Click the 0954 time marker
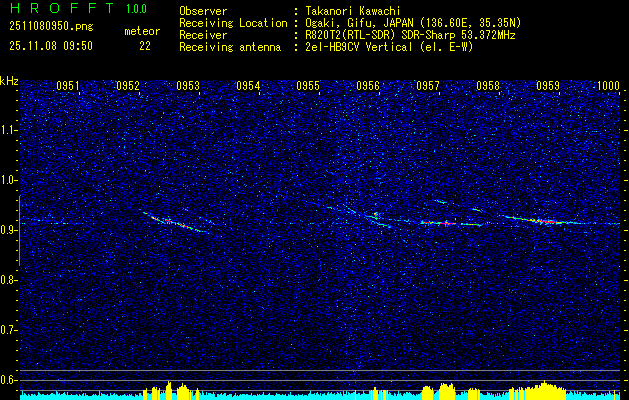This screenshot has width=629, height=400. point(248,86)
